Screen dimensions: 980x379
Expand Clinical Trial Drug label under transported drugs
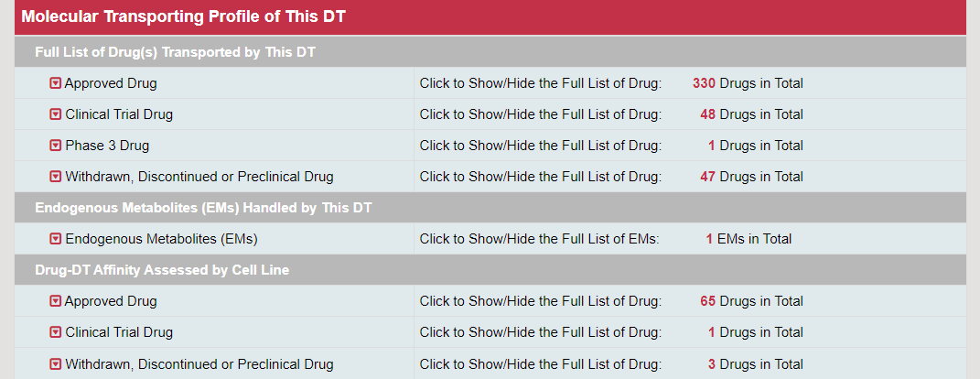coord(119,114)
